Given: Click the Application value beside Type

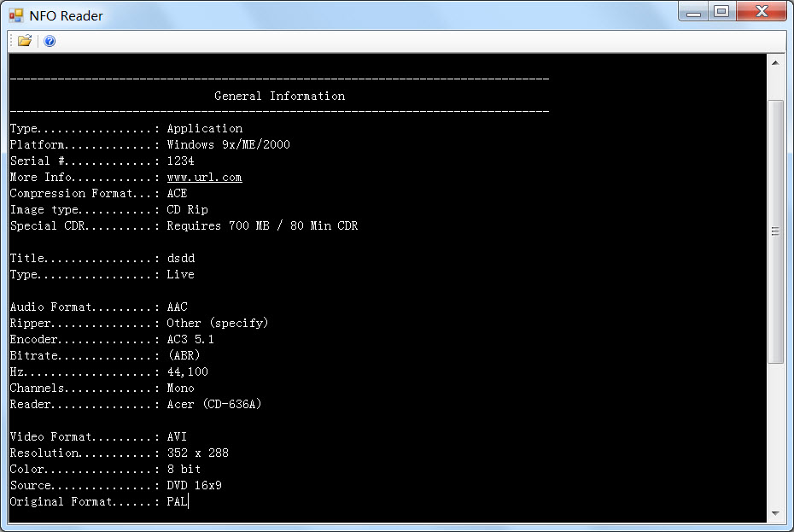Looking at the screenshot, I should point(204,129).
